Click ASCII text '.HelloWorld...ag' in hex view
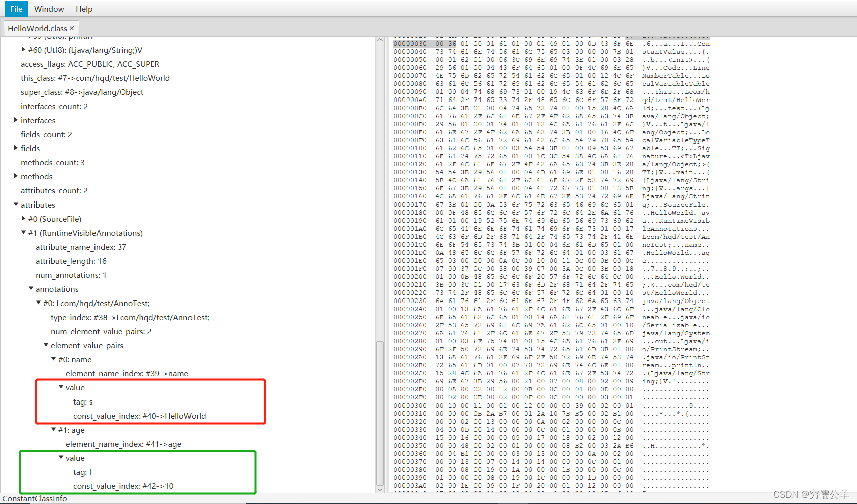857x504 pixels. [676, 253]
